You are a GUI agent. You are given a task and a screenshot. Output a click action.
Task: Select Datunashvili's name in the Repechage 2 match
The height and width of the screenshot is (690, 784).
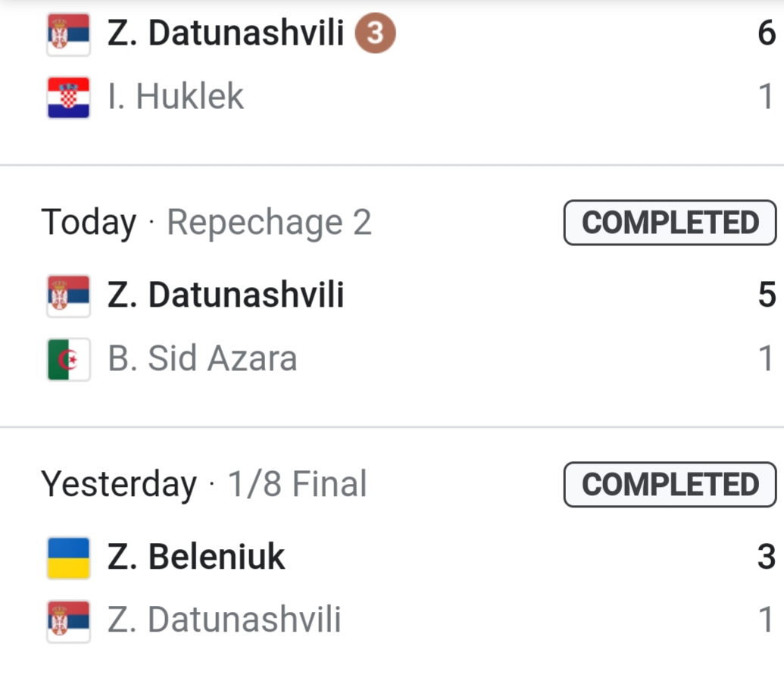pos(226,295)
